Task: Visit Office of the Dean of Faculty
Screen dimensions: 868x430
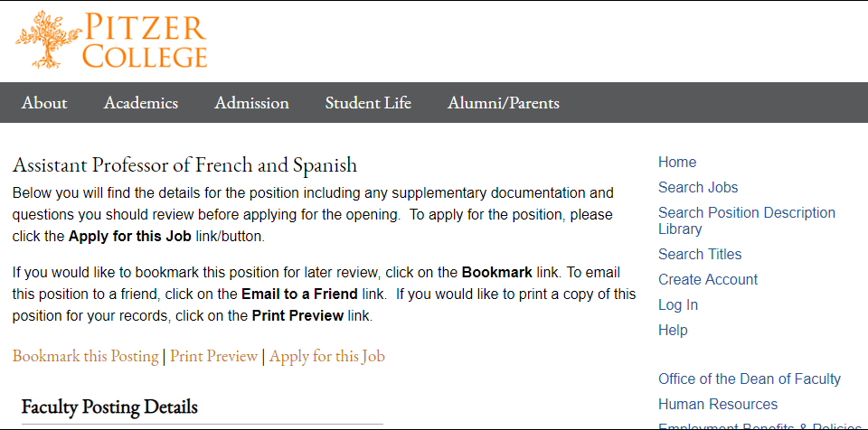Action: 749,379
